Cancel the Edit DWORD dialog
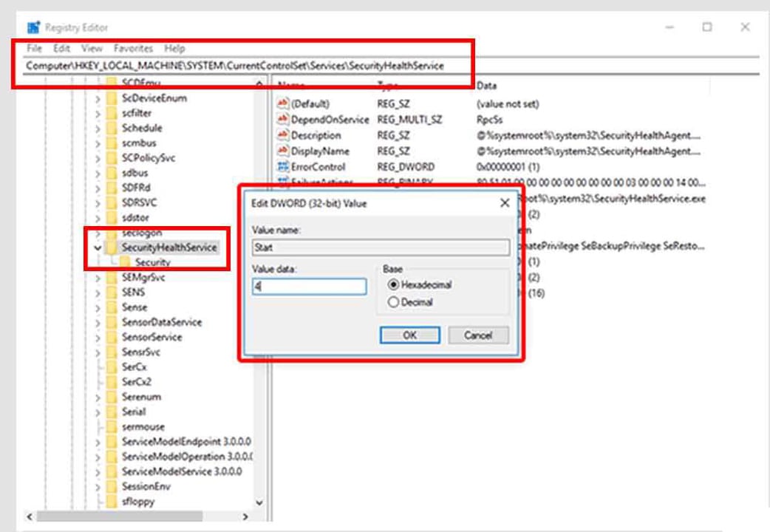The image size is (770, 532). [x=478, y=335]
